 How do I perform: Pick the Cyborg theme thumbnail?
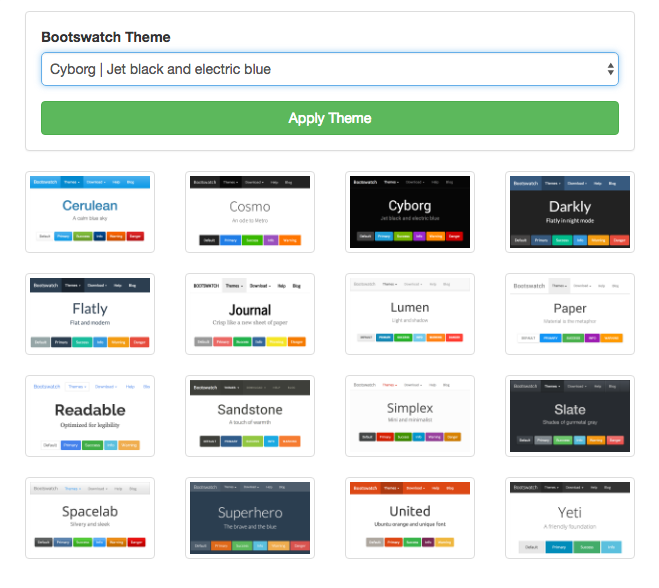[x=410, y=212]
